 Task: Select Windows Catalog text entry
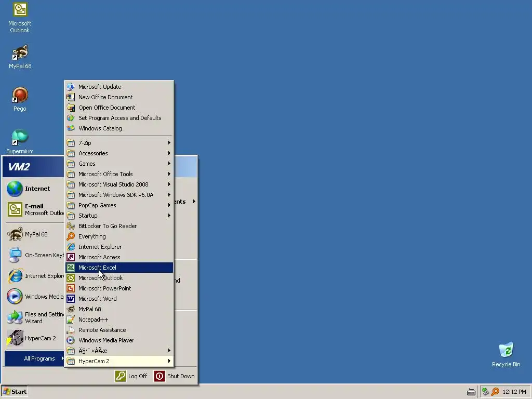click(x=100, y=128)
